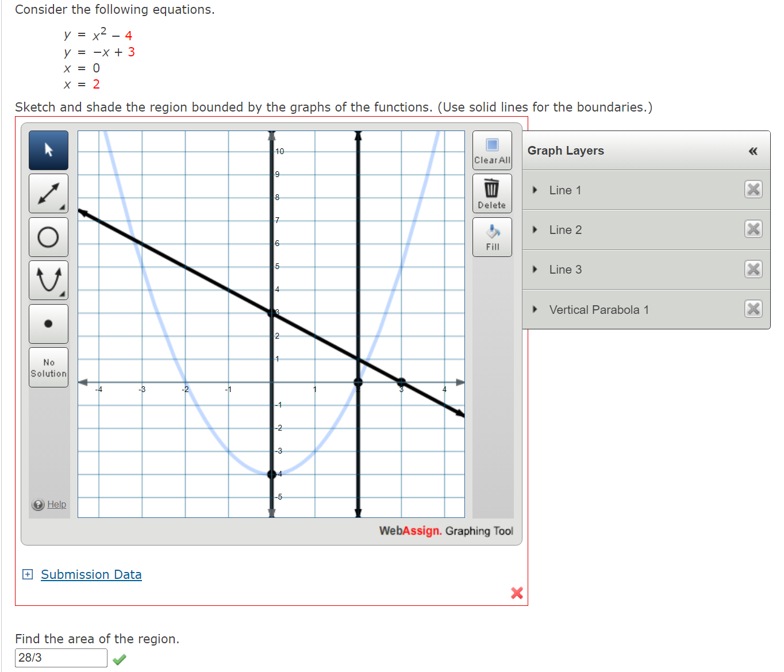Viewport: 784px width, 672px height.
Task: Collapse the Graph Layers panel
Action: [x=753, y=151]
